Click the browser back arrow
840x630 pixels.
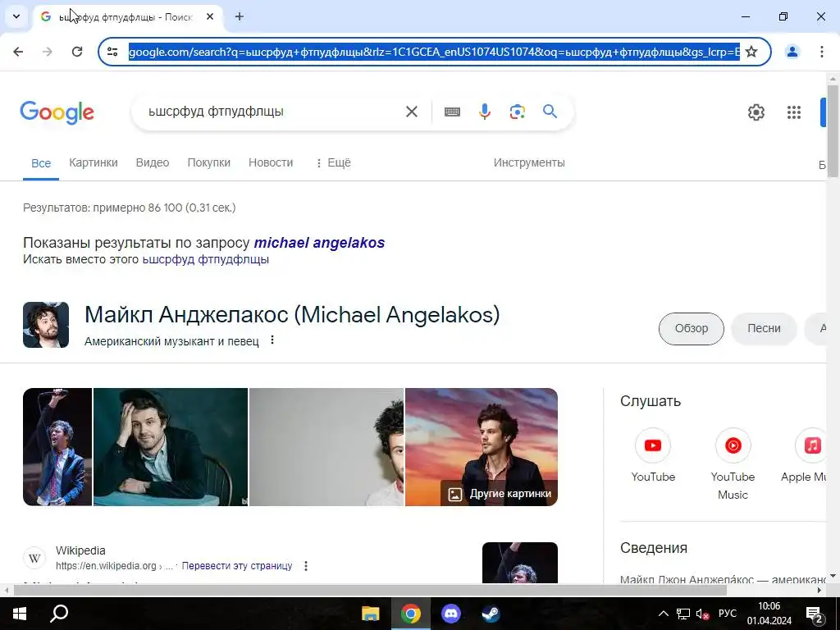point(18,52)
